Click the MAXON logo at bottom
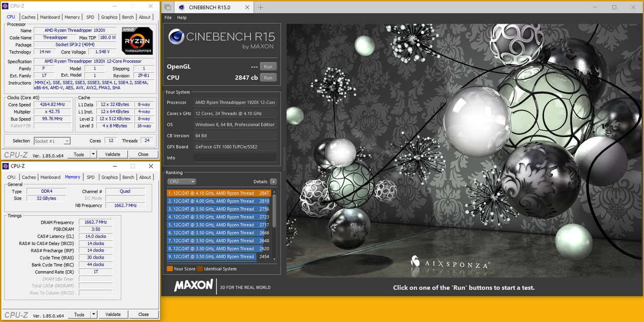The width and height of the screenshot is (644, 322). (x=194, y=285)
